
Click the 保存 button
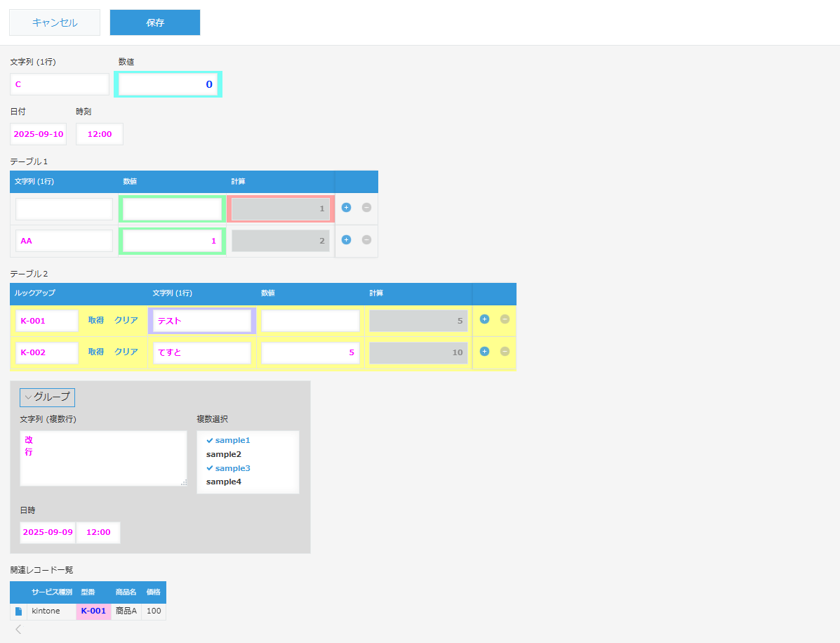(x=155, y=22)
